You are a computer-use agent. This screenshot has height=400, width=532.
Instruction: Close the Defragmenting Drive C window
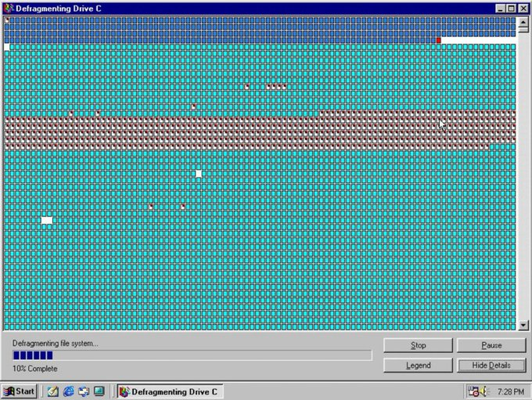(523, 9)
